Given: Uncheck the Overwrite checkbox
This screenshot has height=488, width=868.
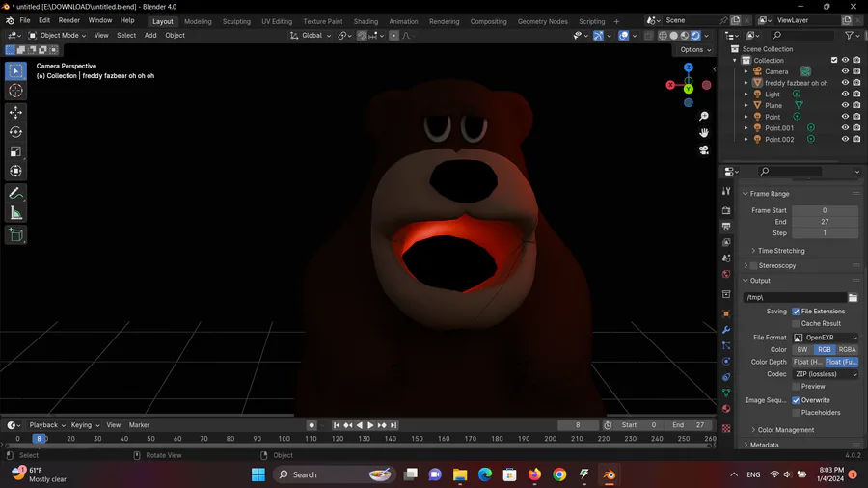Looking at the screenshot, I should pos(796,400).
